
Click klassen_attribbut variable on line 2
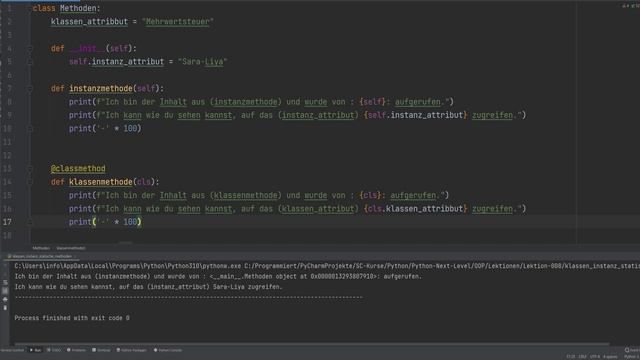pyautogui.click(x=89, y=22)
